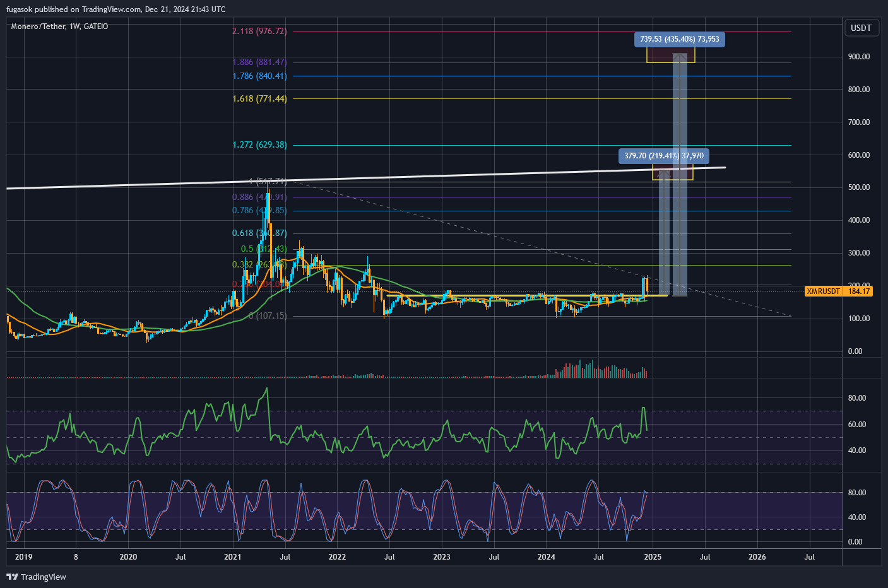
Task: Click the 100.00 price axis value
Action: click(x=859, y=319)
